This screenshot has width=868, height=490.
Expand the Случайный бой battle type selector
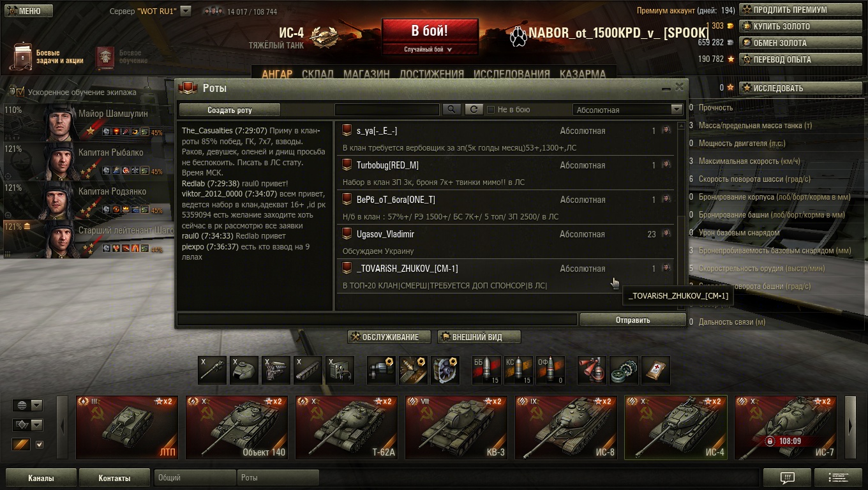coord(428,49)
